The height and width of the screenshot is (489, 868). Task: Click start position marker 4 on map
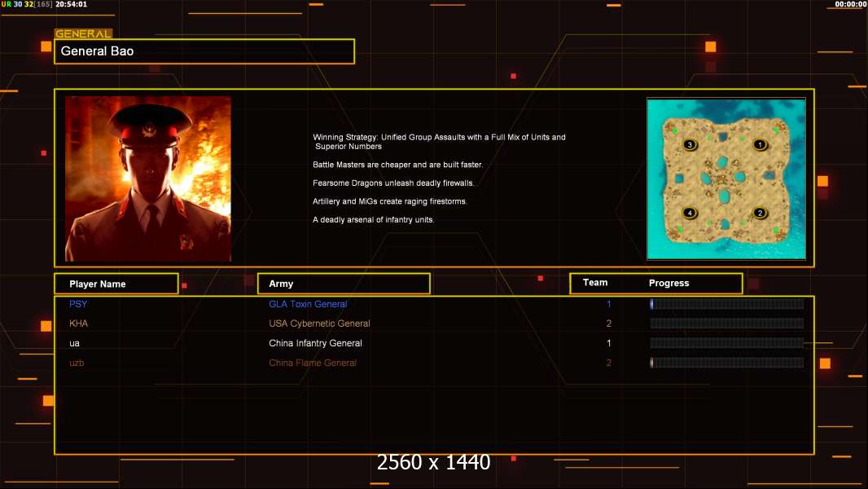(690, 213)
